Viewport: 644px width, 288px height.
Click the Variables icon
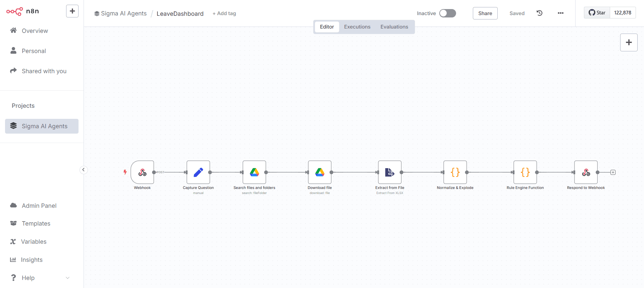point(13,241)
